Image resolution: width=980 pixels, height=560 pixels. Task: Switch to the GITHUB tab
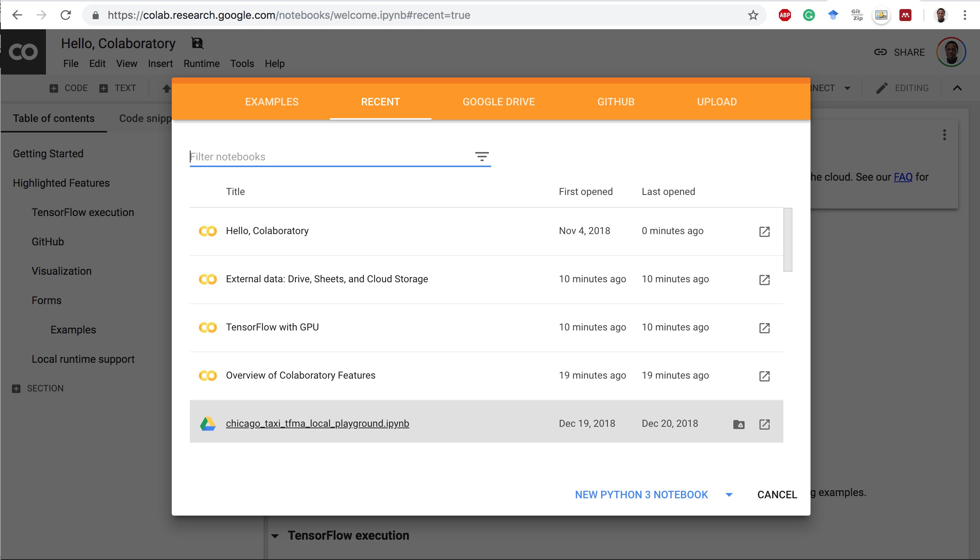point(616,102)
